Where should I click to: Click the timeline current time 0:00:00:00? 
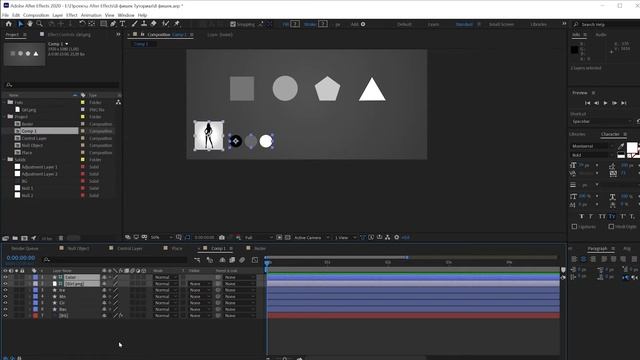coord(21,258)
